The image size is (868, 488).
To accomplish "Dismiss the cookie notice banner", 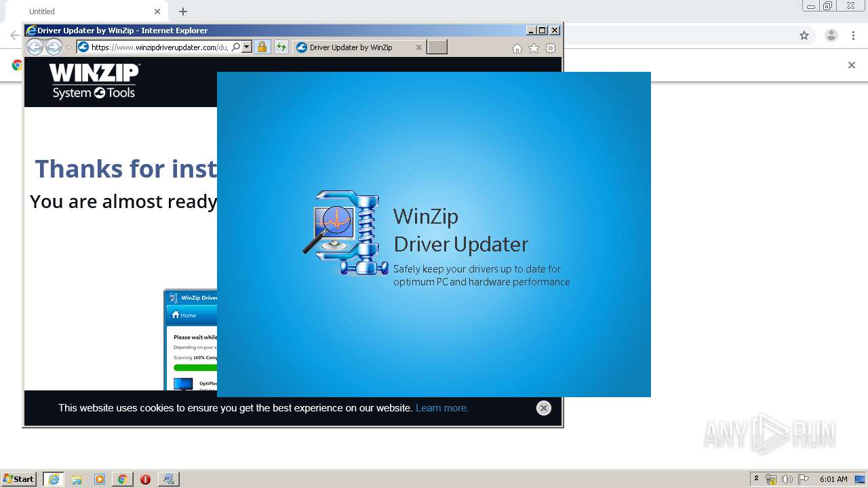I will pyautogui.click(x=544, y=408).
